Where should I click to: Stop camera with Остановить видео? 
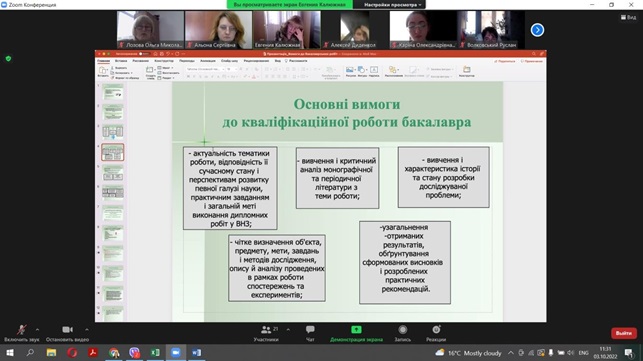(x=67, y=333)
